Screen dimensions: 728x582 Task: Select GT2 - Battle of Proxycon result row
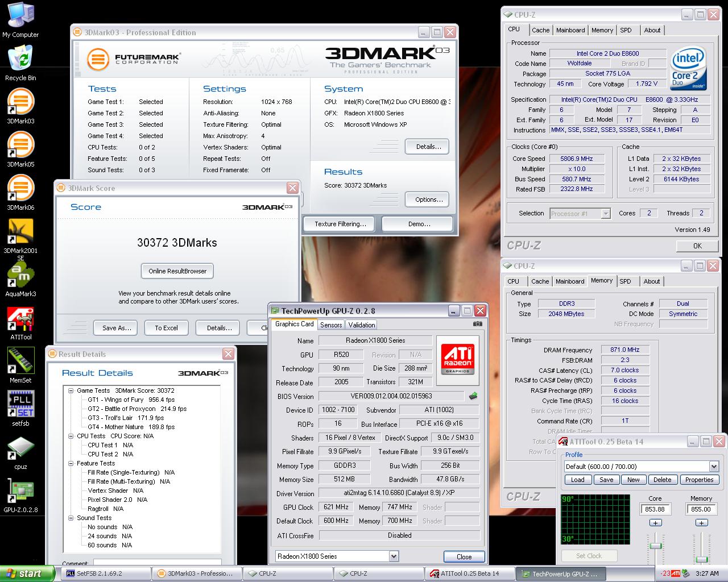point(136,409)
